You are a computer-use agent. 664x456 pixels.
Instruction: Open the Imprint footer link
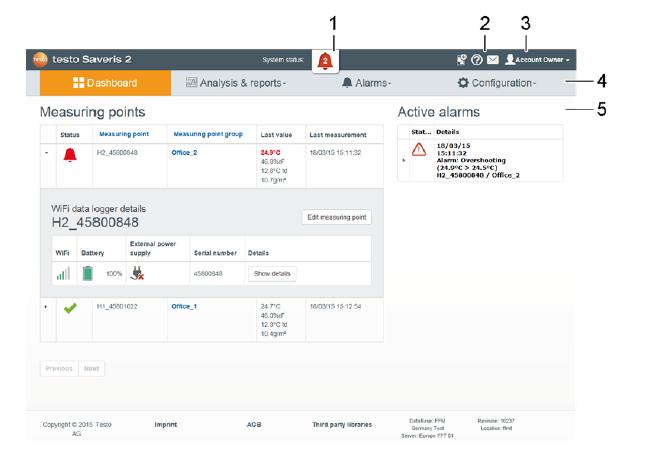tap(166, 425)
